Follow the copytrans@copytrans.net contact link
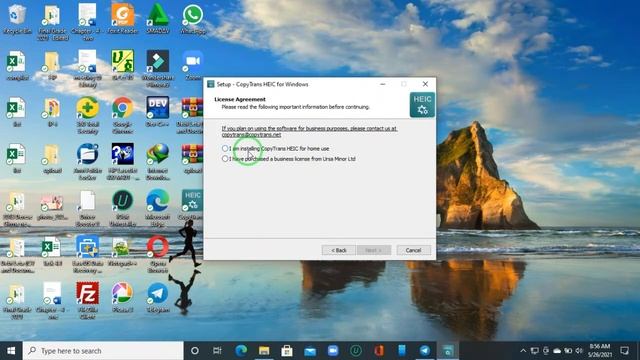The height and width of the screenshot is (360, 640). [251, 134]
